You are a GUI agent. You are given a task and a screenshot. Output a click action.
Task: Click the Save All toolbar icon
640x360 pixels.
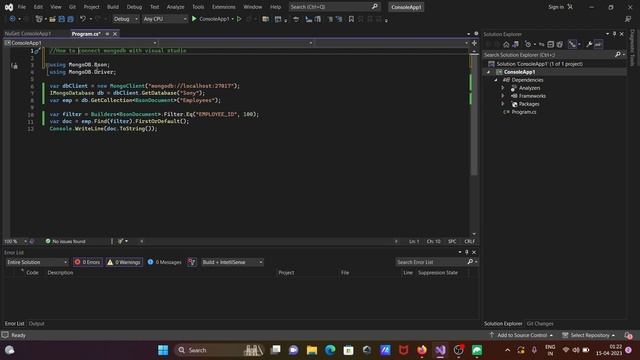coord(71,19)
